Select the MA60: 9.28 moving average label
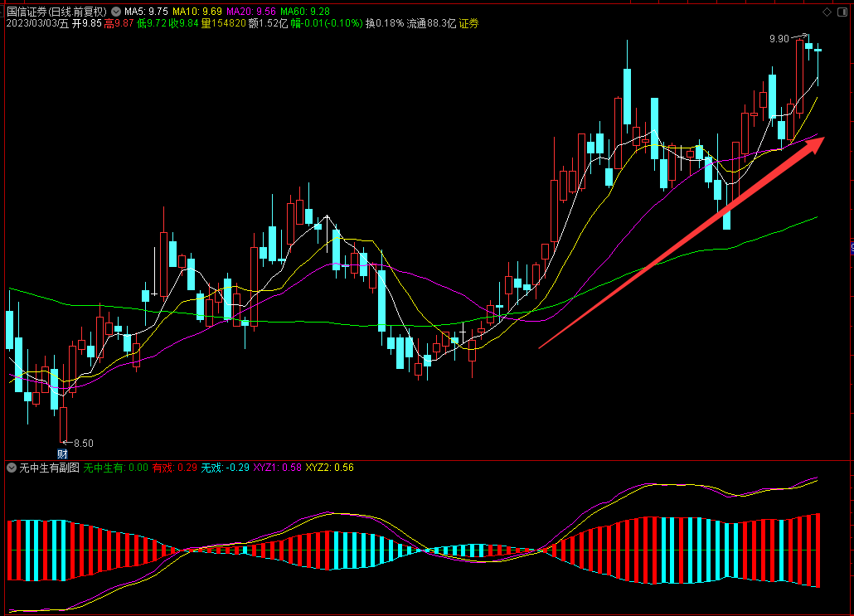The height and width of the screenshot is (616, 854). pos(305,12)
